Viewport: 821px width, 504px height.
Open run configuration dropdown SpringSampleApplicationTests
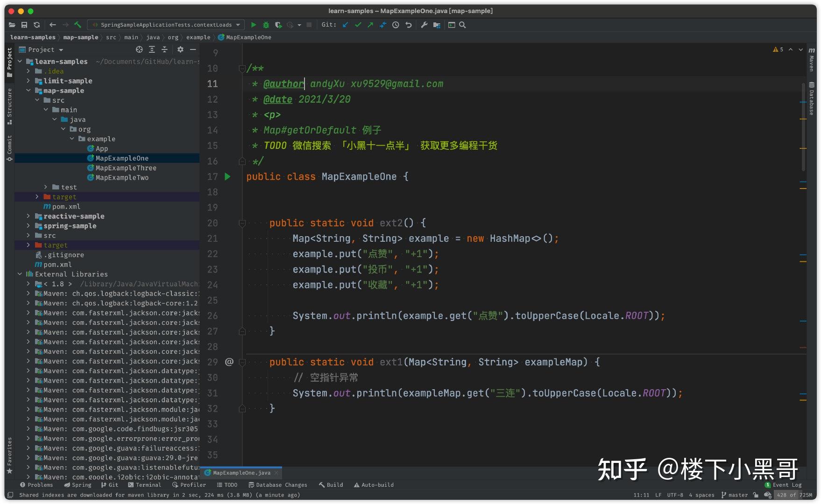(x=166, y=25)
